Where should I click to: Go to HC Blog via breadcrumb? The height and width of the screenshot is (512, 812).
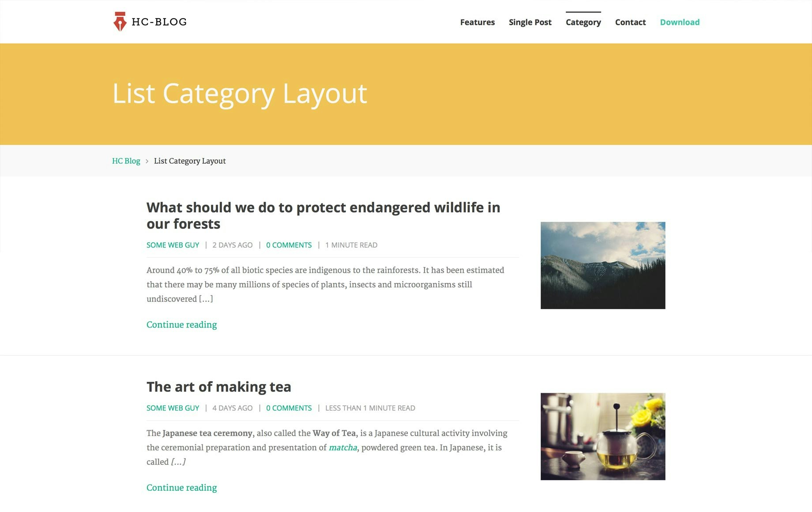click(126, 161)
